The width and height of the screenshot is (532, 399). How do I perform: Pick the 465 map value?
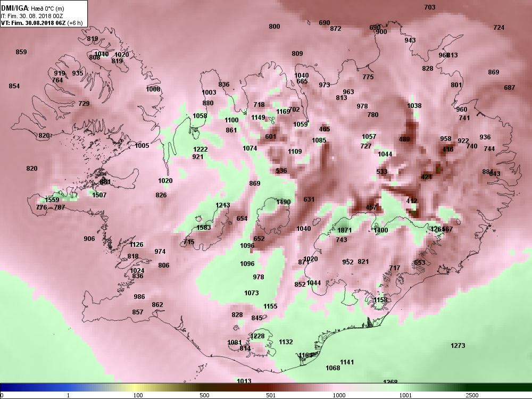click(x=325, y=129)
